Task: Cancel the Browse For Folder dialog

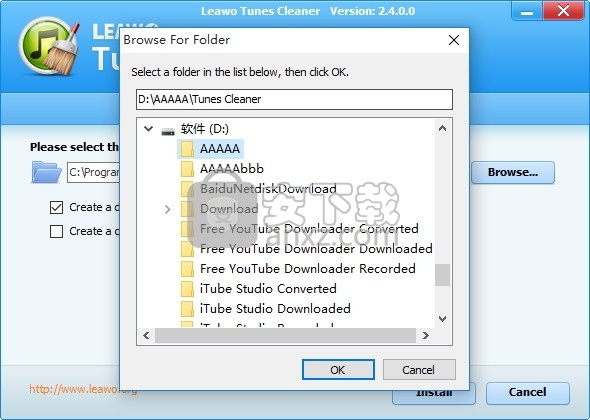Action: tap(419, 370)
